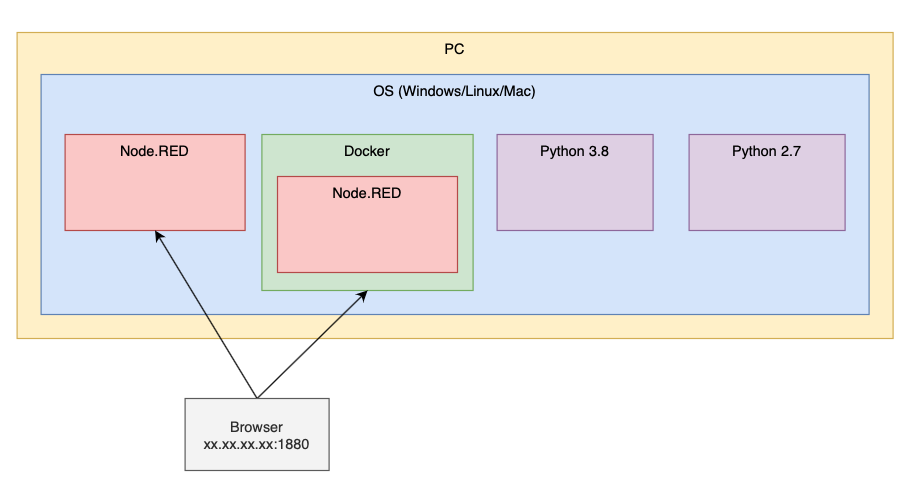
Task: Select the standalone Node.RED box outside Docker
Action: (155, 182)
